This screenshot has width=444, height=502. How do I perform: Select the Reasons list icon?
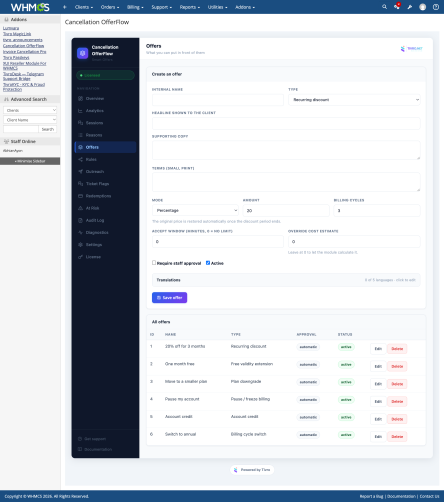[80, 135]
